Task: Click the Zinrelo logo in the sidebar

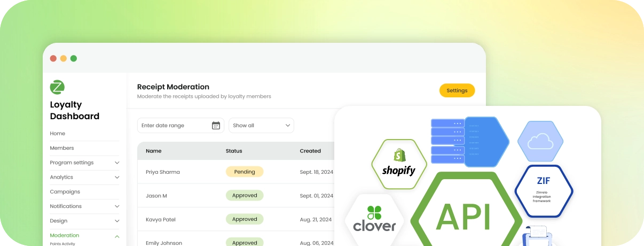Action: click(57, 87)
